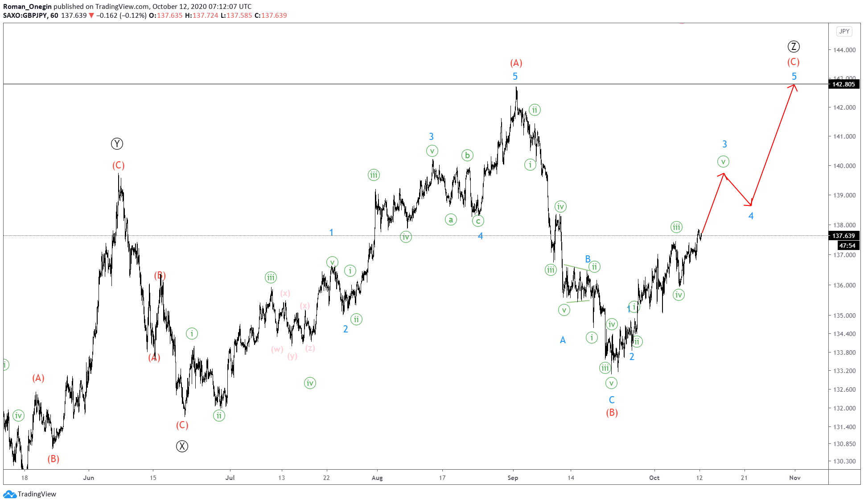Select the 142.805 horizontal line price tag
864x504 pixels.
click(x=843, y=84)
